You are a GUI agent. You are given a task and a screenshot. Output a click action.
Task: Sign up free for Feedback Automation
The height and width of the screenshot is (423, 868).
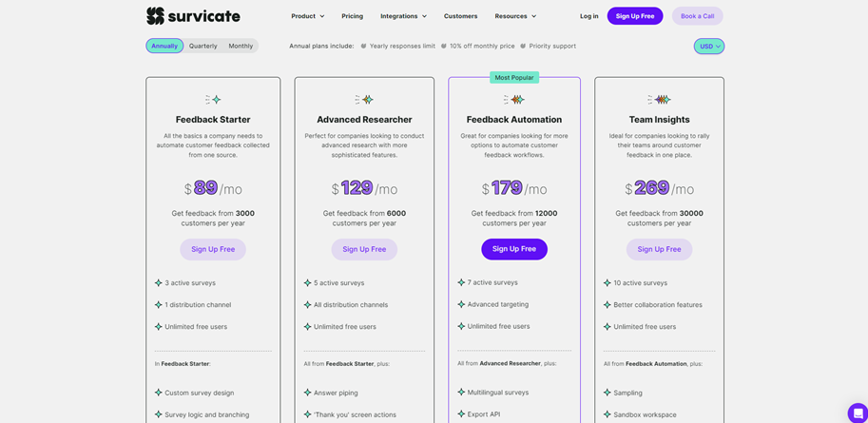(x=514, y=249)
